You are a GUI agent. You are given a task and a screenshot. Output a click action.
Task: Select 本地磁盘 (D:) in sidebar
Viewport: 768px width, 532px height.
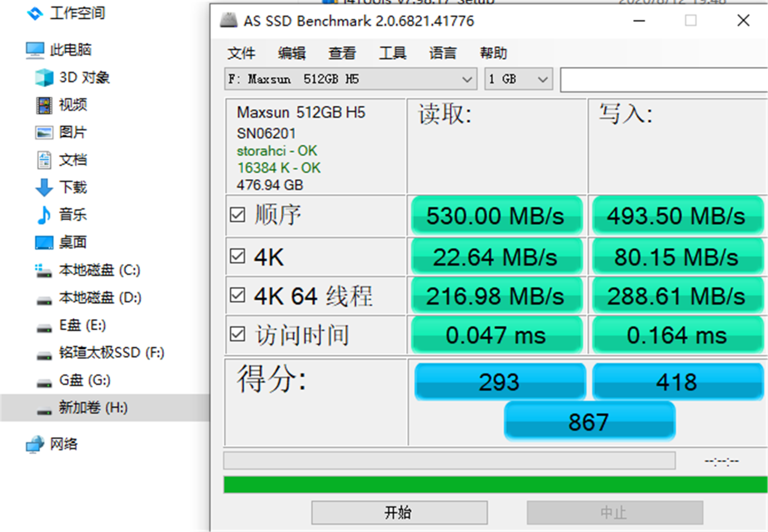(100, 298)
